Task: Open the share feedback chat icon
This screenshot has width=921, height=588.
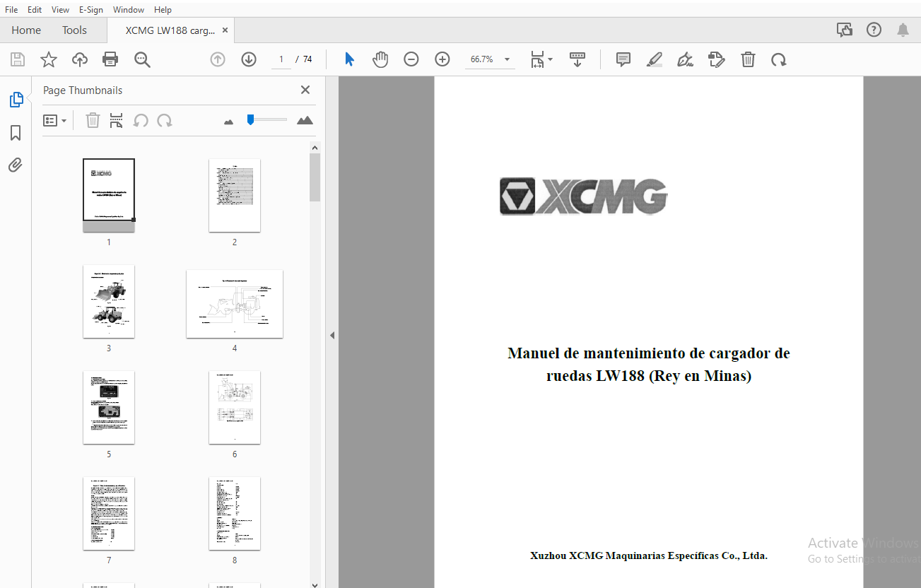Action: 845,30
